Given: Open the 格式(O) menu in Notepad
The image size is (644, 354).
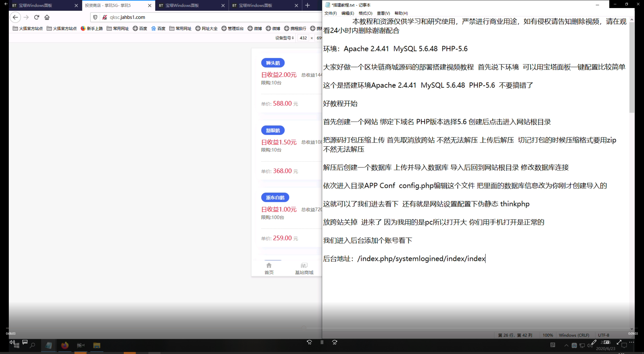Looking at the screenshot, I should (x=365, y=13).
